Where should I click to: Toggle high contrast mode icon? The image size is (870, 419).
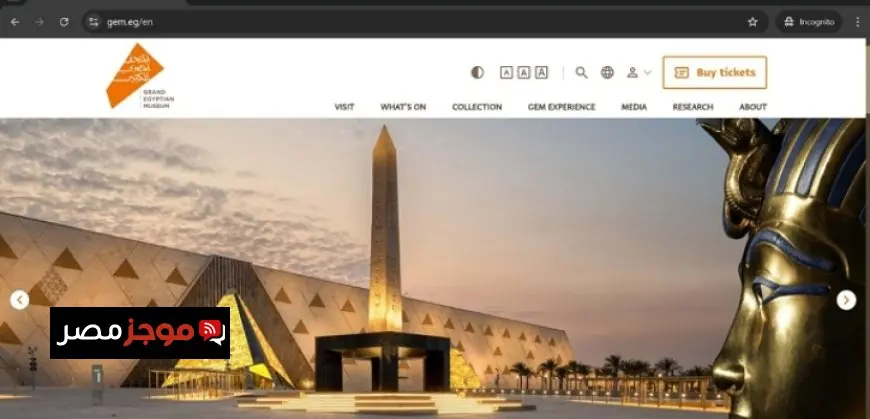click(x=477, y=73)
